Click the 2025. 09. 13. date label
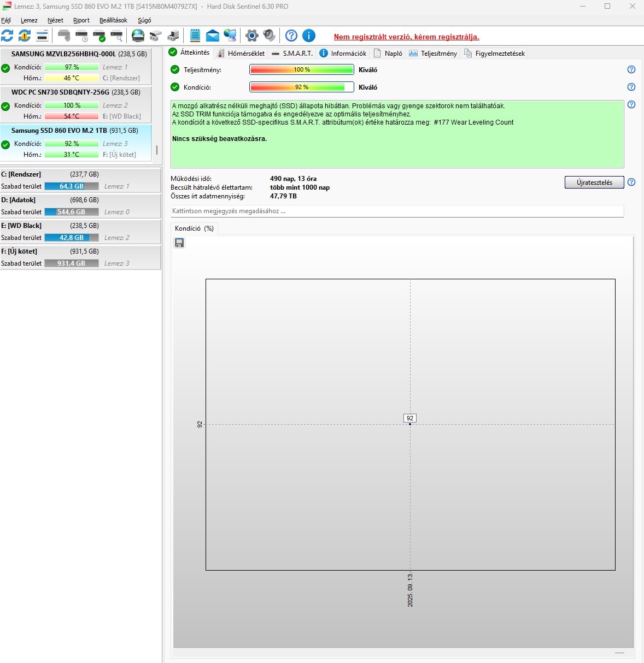Screen dimensions: 644x663 [x=410, y=590]
